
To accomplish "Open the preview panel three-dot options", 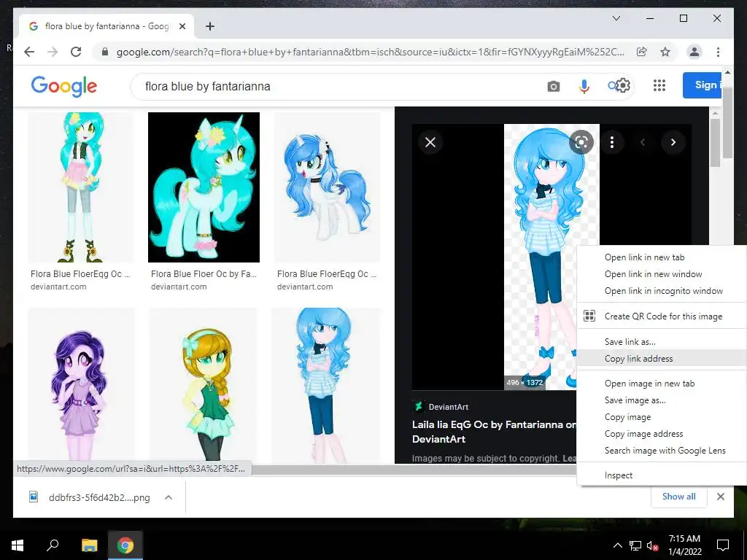I will pyautogui.click(x=612, y=142).
